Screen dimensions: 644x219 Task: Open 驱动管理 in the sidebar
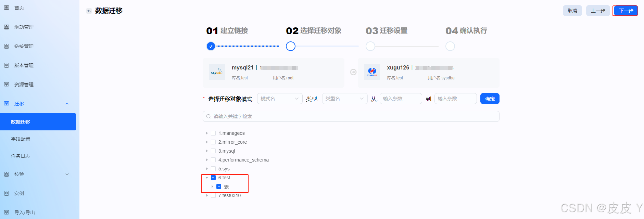coord(24,27)
